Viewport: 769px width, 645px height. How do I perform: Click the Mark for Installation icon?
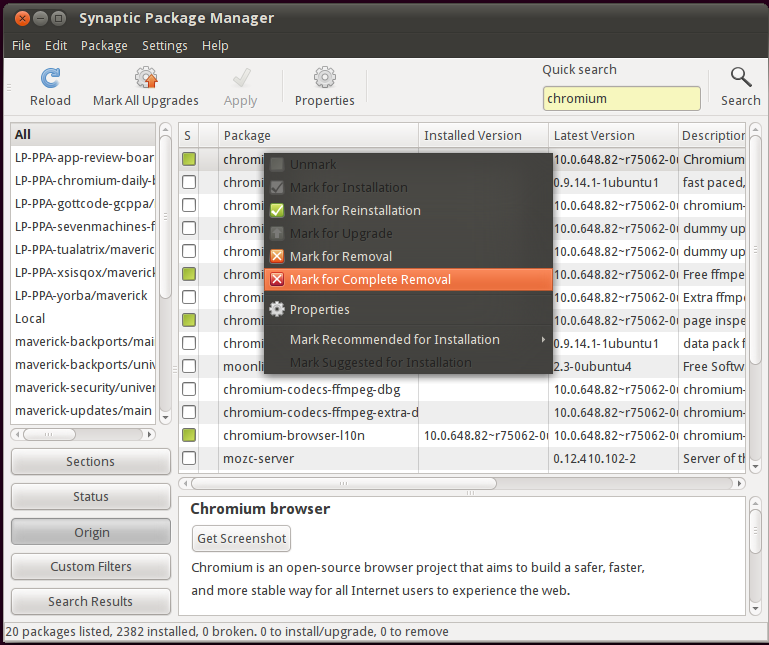pyautogui.click(x=277, y=187)
